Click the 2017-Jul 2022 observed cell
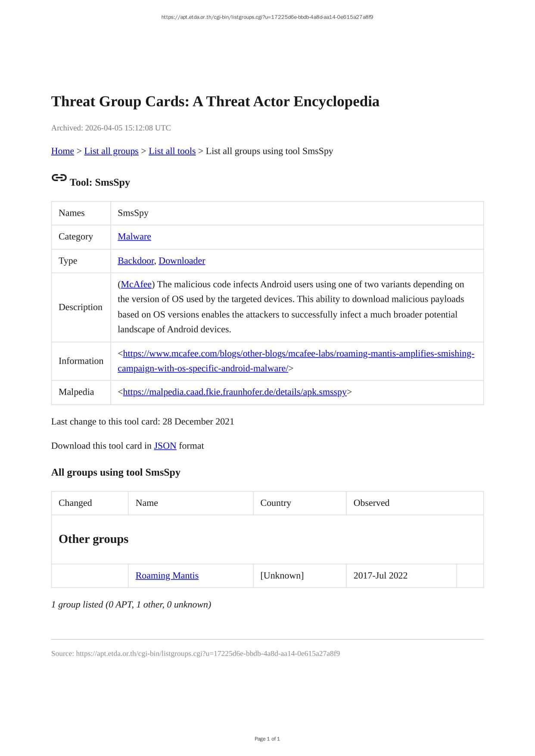 tap(380, 576)
